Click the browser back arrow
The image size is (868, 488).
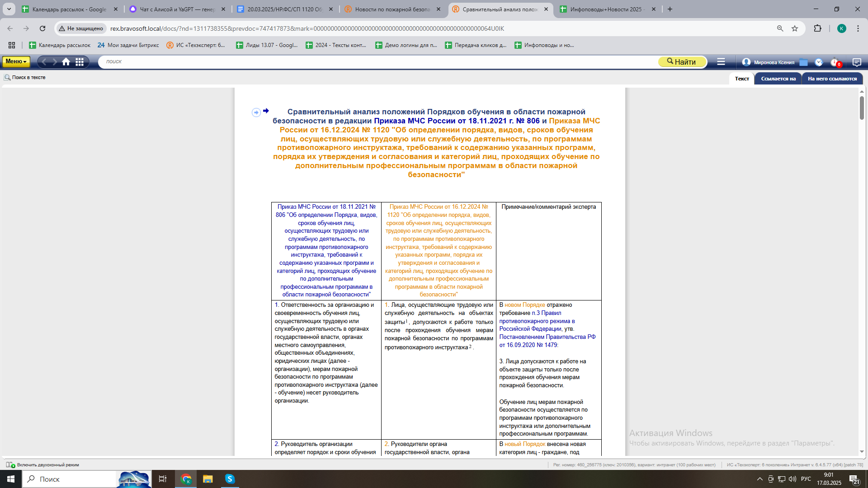click(x=10, y=28)
